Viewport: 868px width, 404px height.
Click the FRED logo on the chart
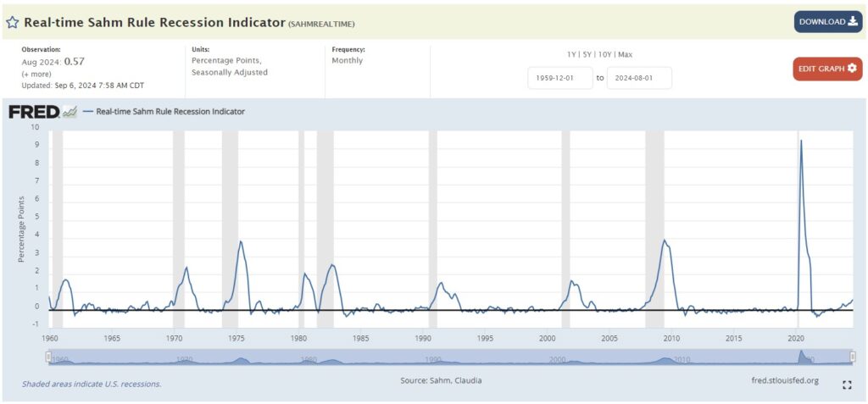[34, 111]
